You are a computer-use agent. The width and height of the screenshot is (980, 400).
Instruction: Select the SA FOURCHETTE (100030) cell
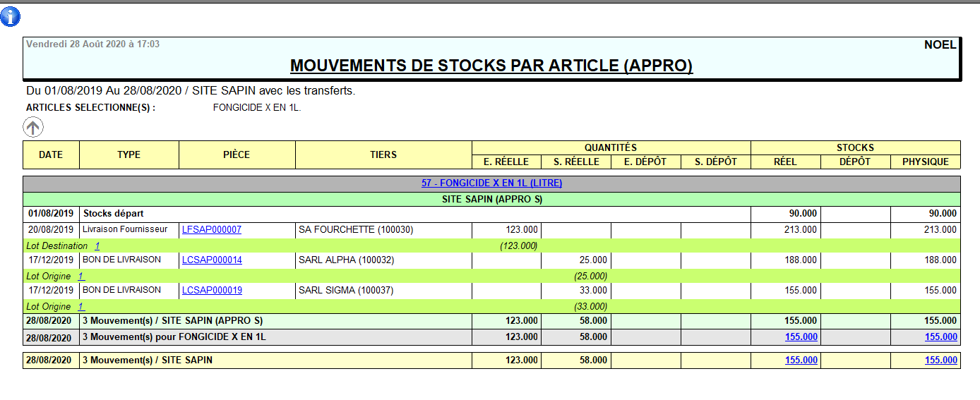click(356, 230)
